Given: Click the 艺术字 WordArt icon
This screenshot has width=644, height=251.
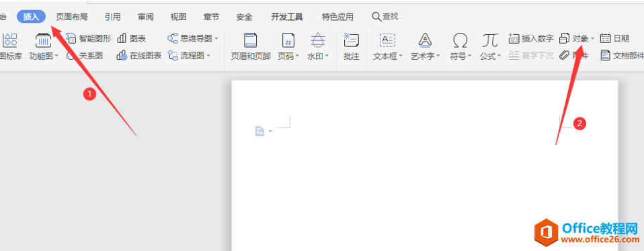Looking at the screenshot, I should pyautogui.click(x=425, y=40).
